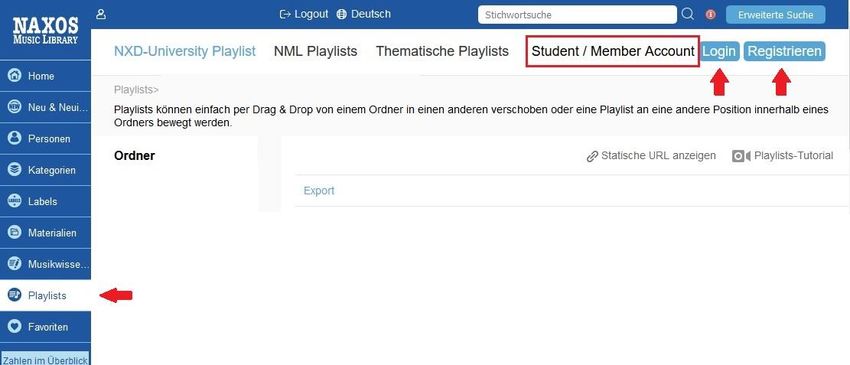
Task: Open Erweiterte Suche
Action: (x=775, y=15)
